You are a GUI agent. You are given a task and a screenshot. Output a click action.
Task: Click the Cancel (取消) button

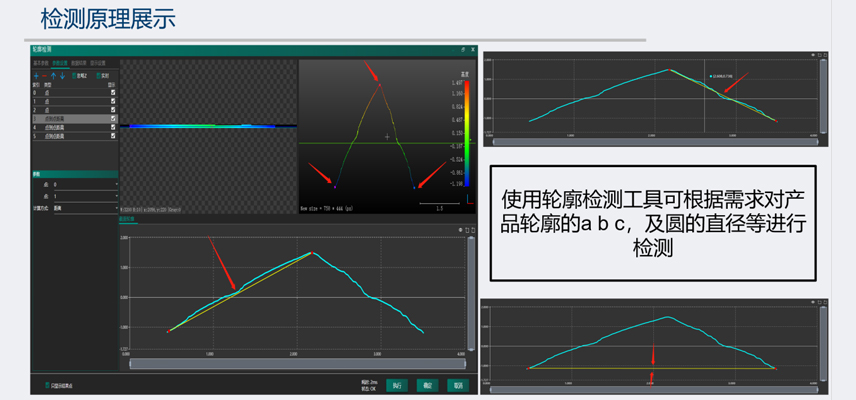(458, 384)
